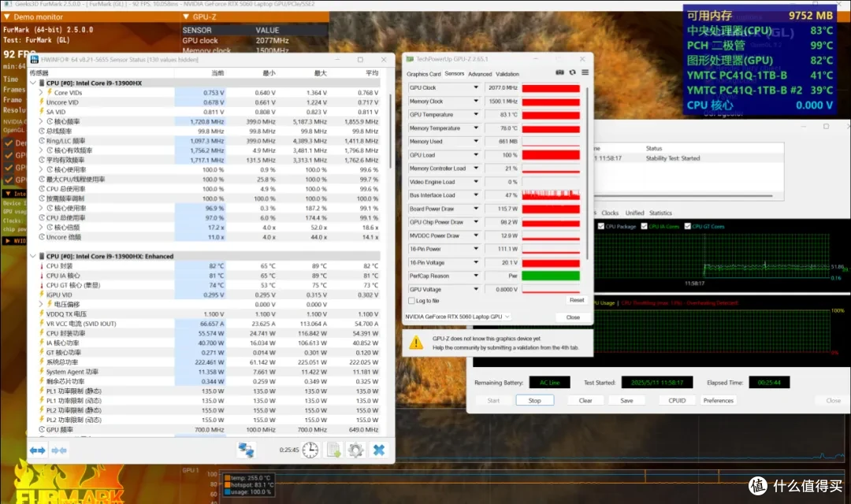Viewport: 851px width, 504px height.
Task: Take GPU-Z screenshot with camera icon
Action: point(559,72)
